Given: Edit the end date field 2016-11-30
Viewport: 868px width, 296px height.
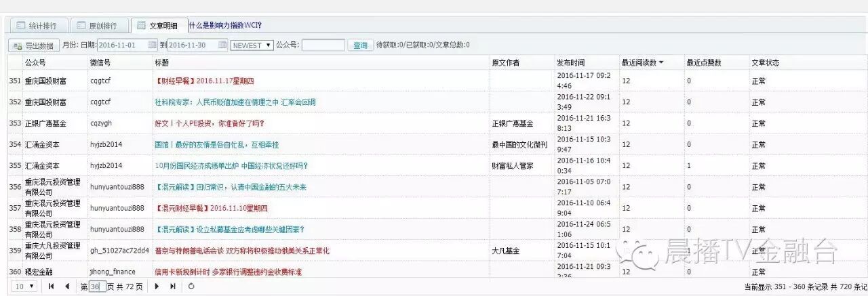Looking at the screenshot, I should click(197, 45).
